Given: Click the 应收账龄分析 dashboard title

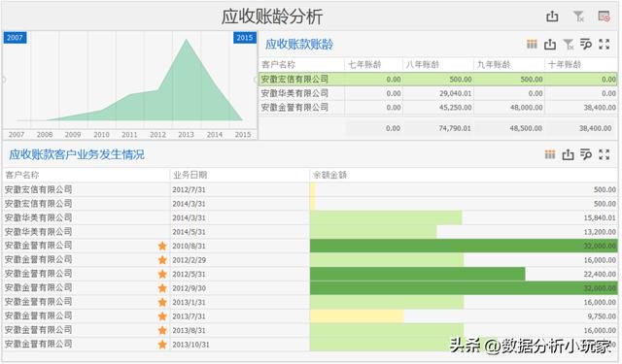Looking at the screenshot, I should pyautogui.click(x=272, y=17).
